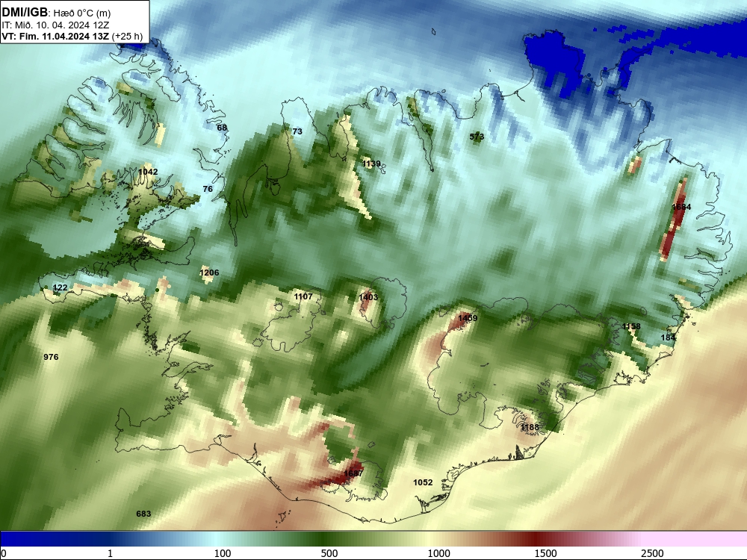Click the DMI/IGB Hæð 0°C (m) title
747x560 pixels.
pyautogui.click(x=56, y=12)
